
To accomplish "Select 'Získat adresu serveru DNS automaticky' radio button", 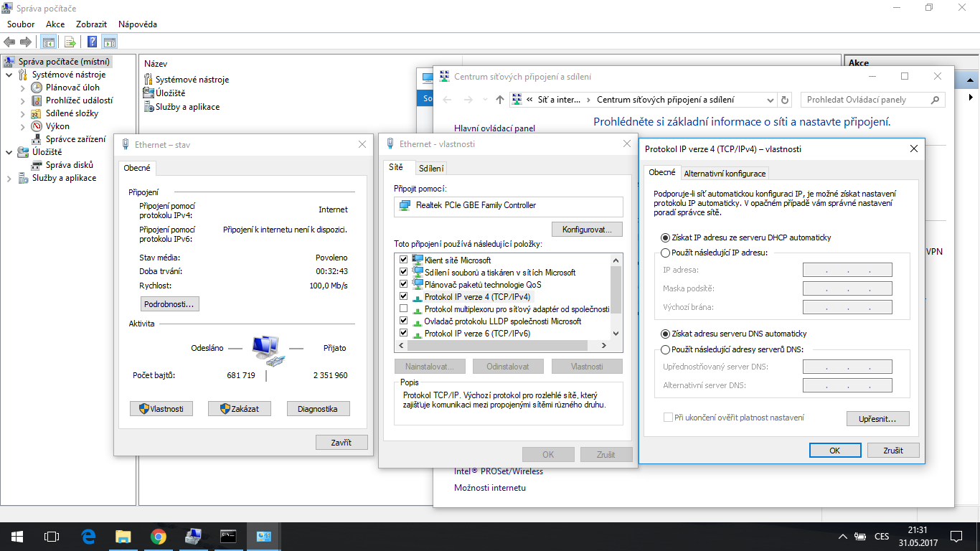I will click(665, 334).
